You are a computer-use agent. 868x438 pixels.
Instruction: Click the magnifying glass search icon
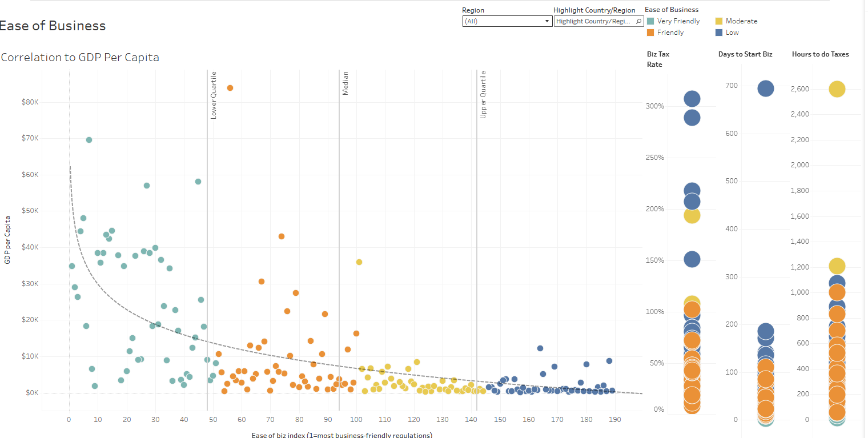pyautogui.click(x=639, y=21)
